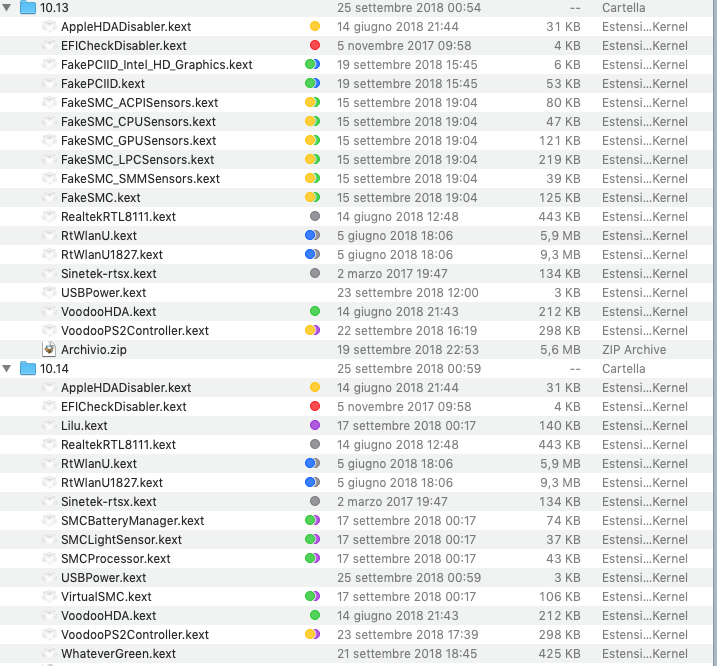717x666 pixels.
Task: Click kext icon of WhateverGreen.kext
Action: [49, 654]
